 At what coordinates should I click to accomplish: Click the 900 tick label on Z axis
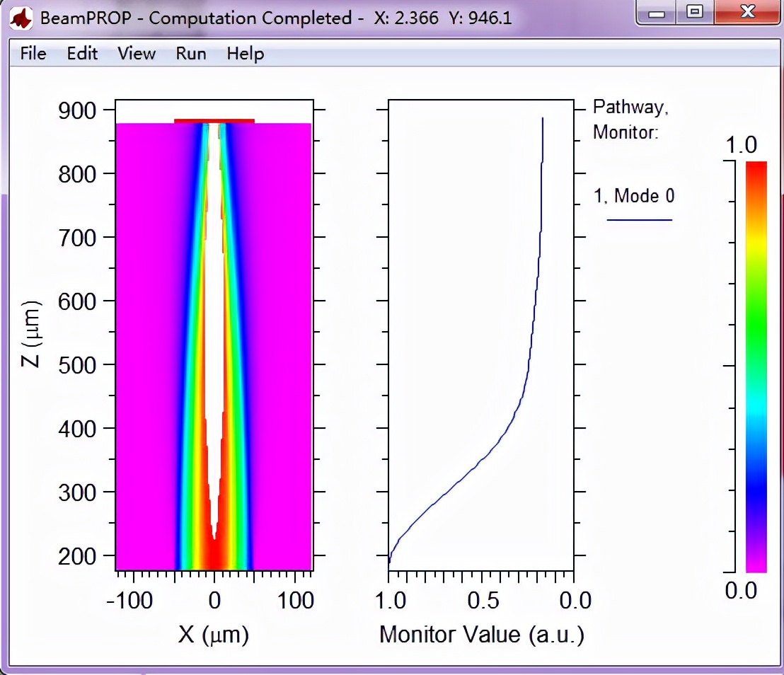click(x=77, y=110)
